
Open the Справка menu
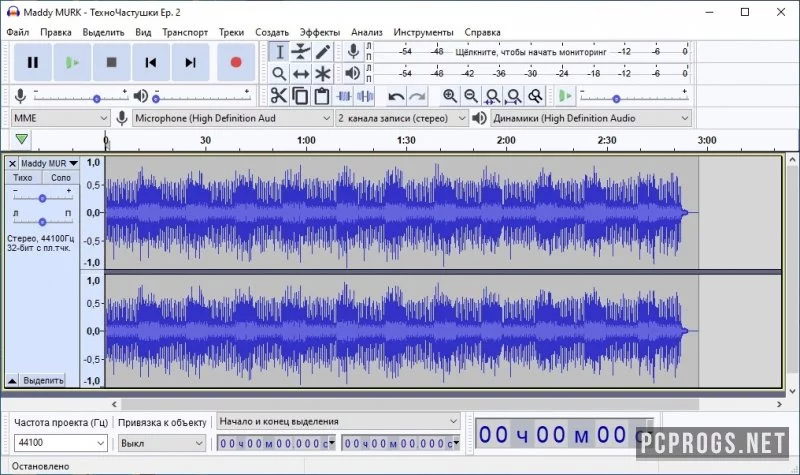[482, 32]
